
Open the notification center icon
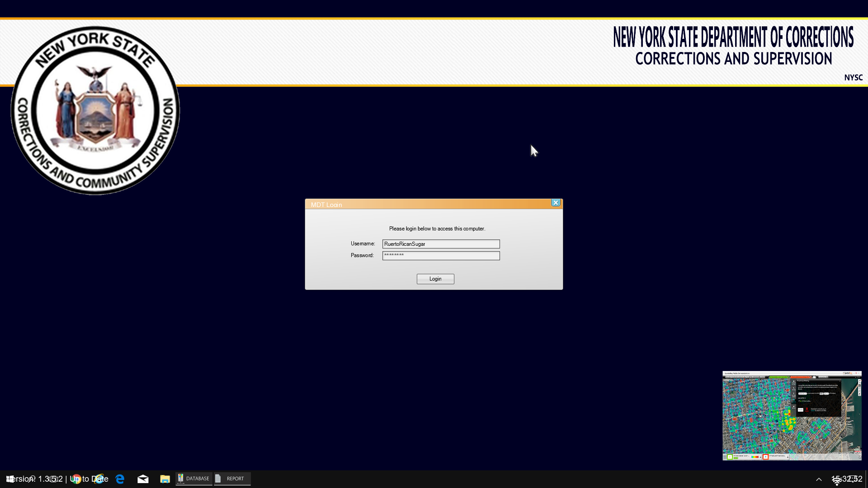(x=854, y=479)
